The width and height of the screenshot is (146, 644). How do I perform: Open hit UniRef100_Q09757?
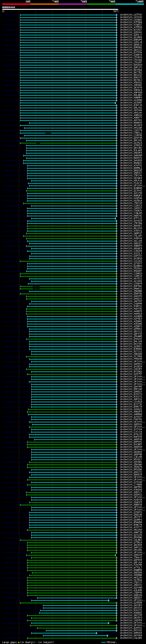[x=131, y=374]
